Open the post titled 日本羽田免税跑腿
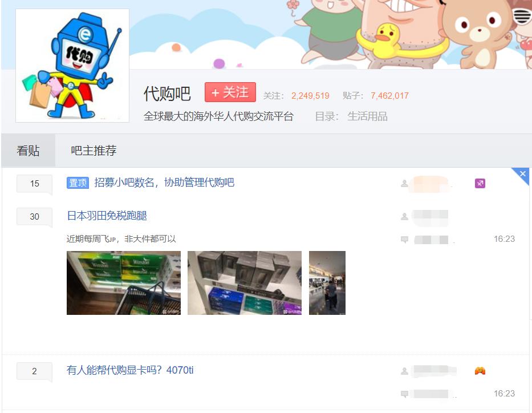This screenshot has height=413, width=532. point(107,216)
